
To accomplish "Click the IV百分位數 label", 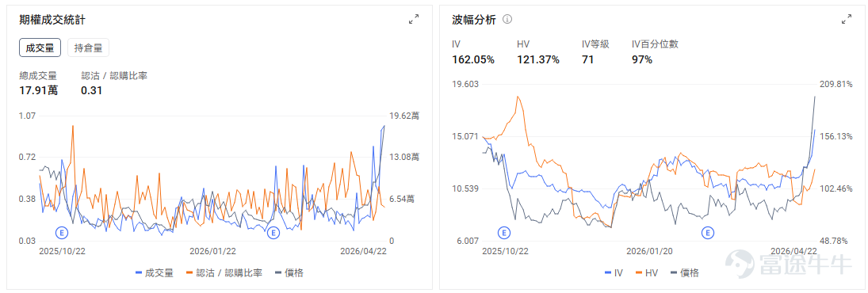I will (655, 44).
